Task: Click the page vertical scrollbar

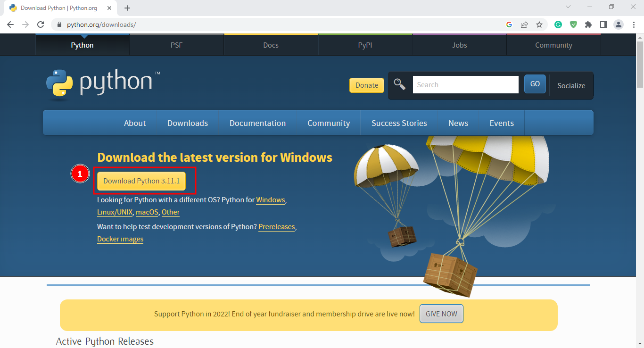Action: tap(640, 64)
